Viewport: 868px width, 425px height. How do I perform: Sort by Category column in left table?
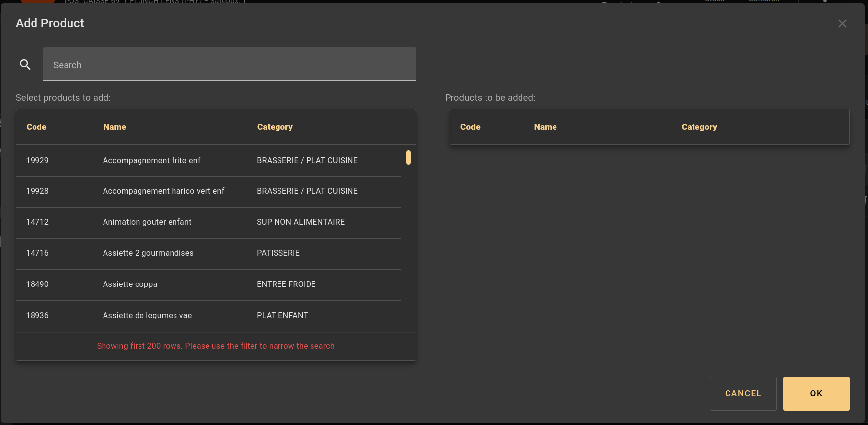(275, 127)
